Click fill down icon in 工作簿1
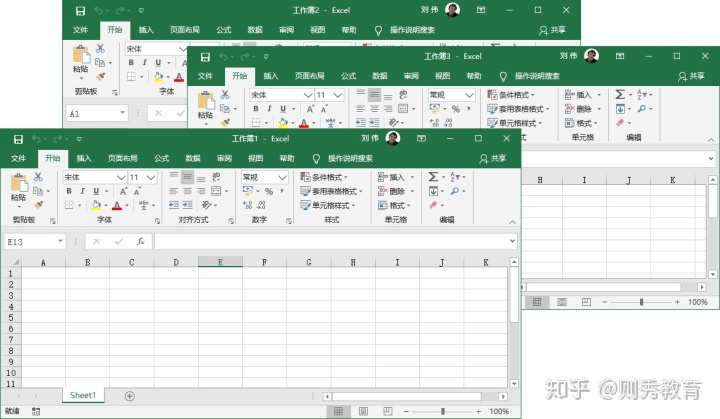720x419 pixels. click(x=433, y=191)
